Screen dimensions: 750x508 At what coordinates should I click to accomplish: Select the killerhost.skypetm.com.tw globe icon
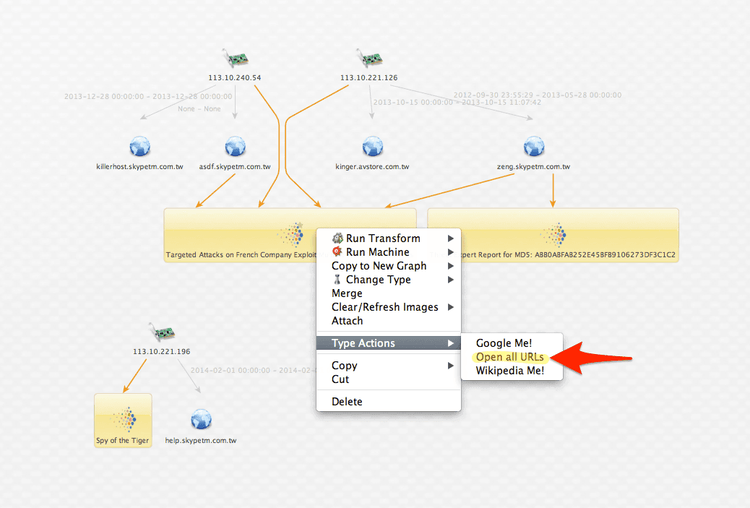click(x=139, y=147)
